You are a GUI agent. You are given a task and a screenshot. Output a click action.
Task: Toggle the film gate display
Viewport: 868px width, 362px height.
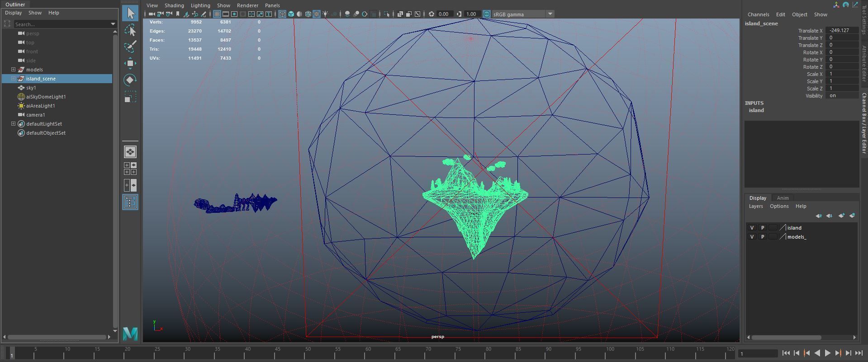point(226,14)
